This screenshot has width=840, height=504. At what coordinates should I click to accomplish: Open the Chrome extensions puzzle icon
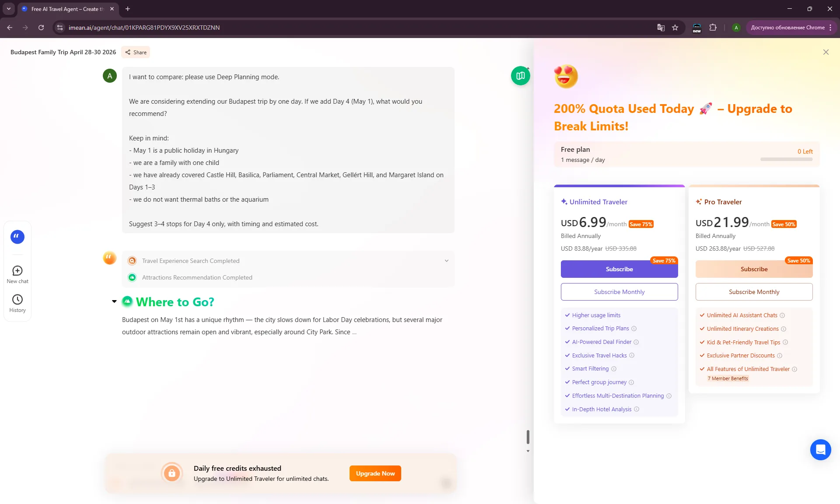[713, 27]
